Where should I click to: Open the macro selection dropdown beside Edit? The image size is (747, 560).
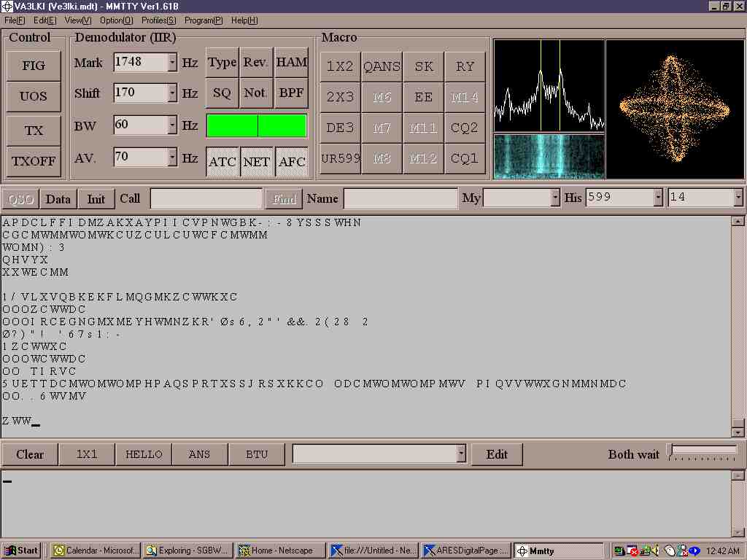(x=461, y=454)
